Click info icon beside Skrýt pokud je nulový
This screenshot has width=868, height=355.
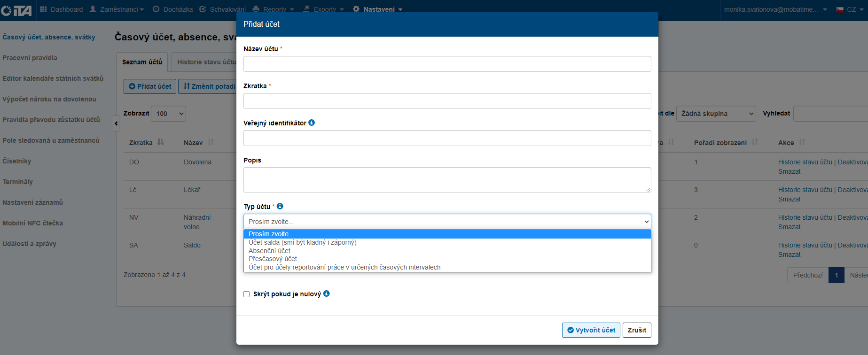tap(327, 293)
